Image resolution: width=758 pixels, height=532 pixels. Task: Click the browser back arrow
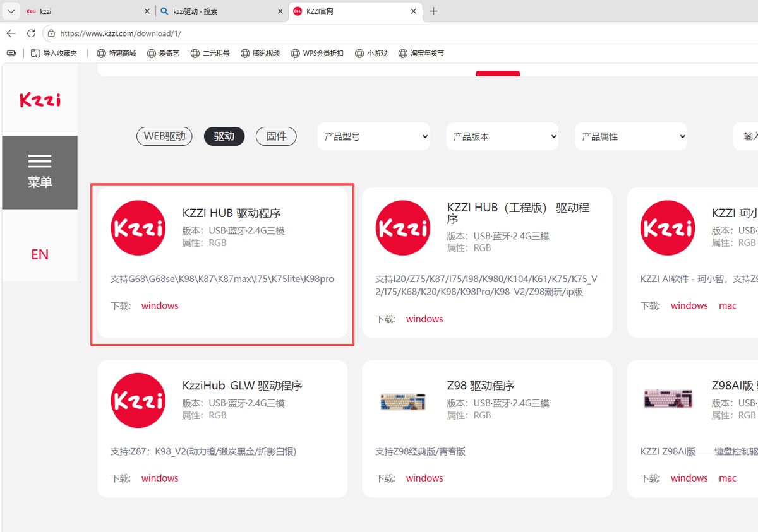pos(11,33)
